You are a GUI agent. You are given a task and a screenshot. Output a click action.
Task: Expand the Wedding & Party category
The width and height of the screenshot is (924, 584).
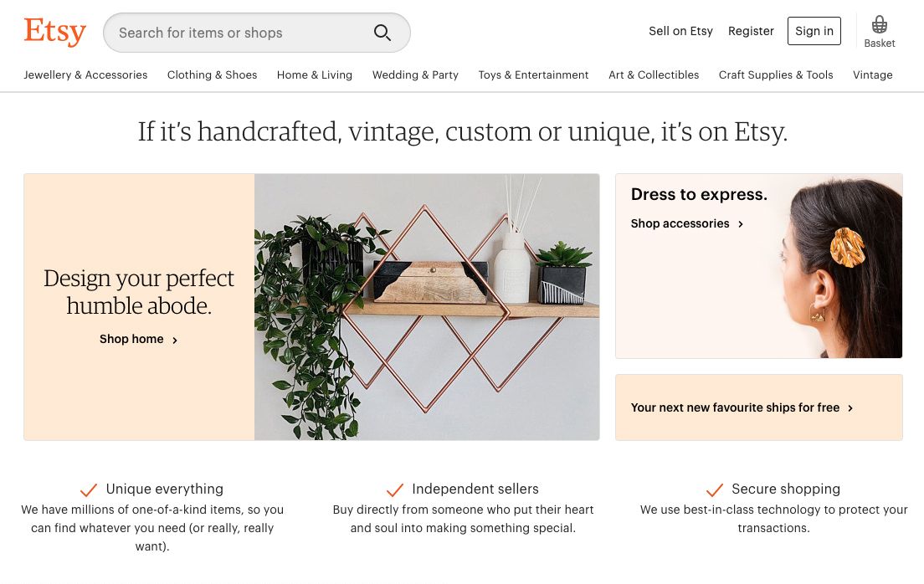415,75
